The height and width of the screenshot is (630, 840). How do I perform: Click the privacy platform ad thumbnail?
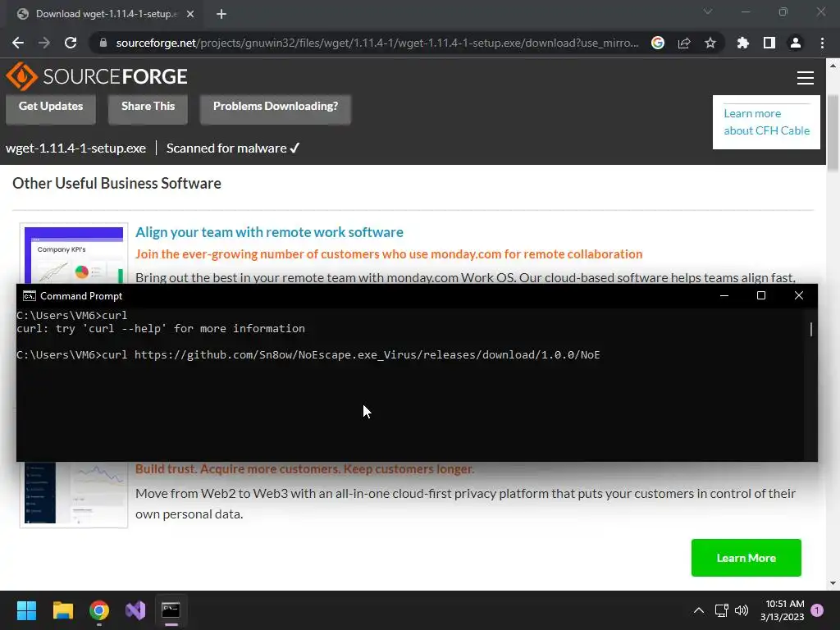[74, 494]
